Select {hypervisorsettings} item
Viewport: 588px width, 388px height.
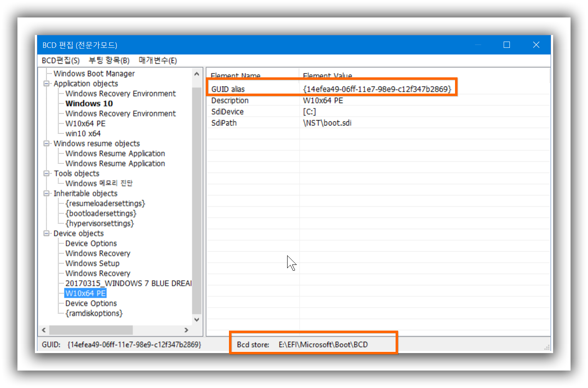click(x=100, y=223)
